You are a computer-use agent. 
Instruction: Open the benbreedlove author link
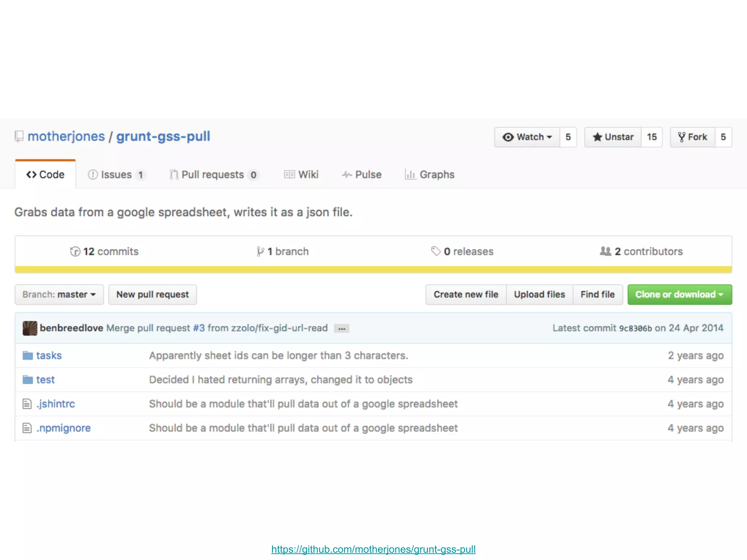pos(71,328)
